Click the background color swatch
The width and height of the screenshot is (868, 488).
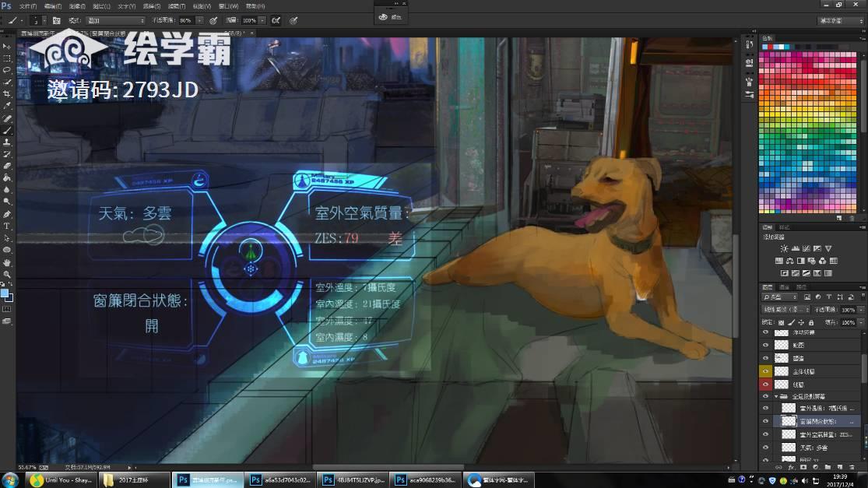pyautogui.click(x=10, y=299)
